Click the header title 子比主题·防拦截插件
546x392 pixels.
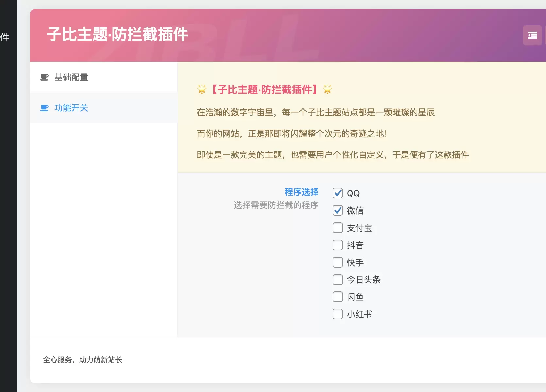pyautogui.click(x=117, y=34)
